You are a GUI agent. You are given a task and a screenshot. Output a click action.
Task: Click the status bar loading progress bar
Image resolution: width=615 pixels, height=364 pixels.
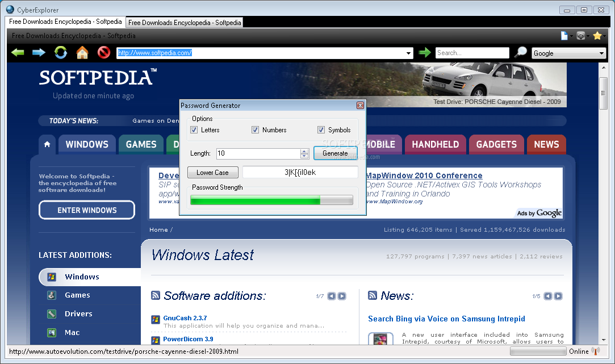tap(538, 352)
